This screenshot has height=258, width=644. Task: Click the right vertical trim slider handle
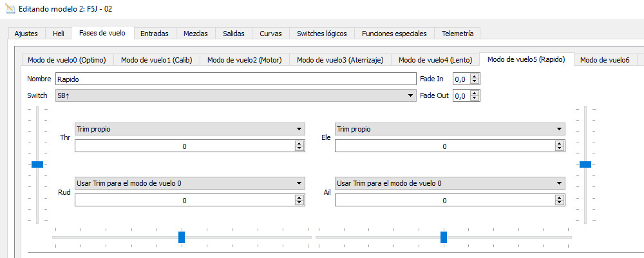click(x=585, y=164)
